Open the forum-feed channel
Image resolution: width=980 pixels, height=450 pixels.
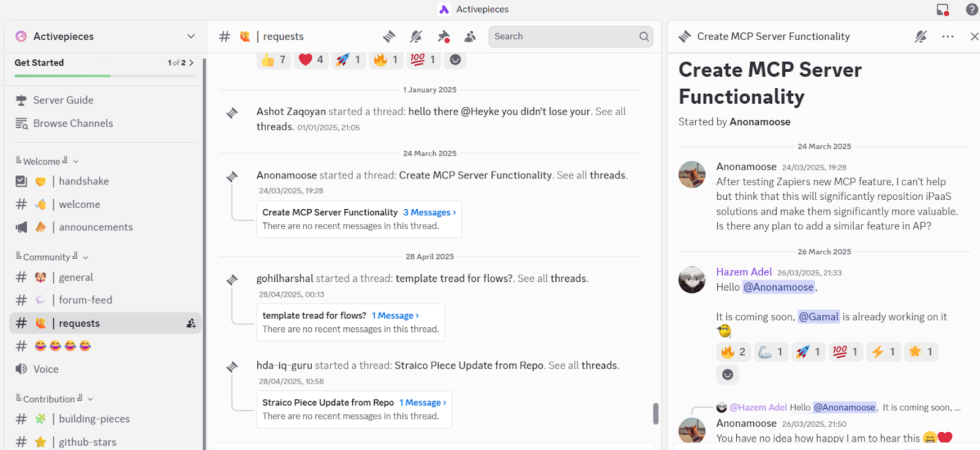[x=104, y=300]
